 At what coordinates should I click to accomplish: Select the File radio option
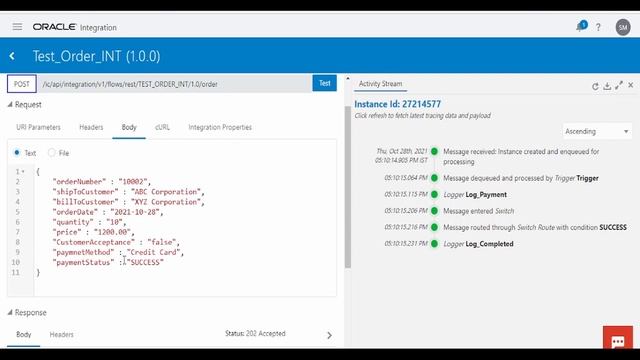pyautogui.click(x=51, y=153)
